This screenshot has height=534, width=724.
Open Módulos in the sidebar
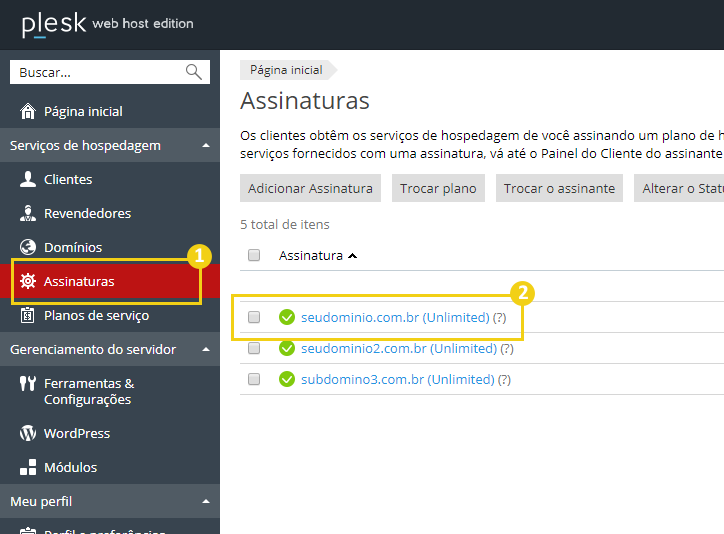pyautogui.click(x=110, y=467)
